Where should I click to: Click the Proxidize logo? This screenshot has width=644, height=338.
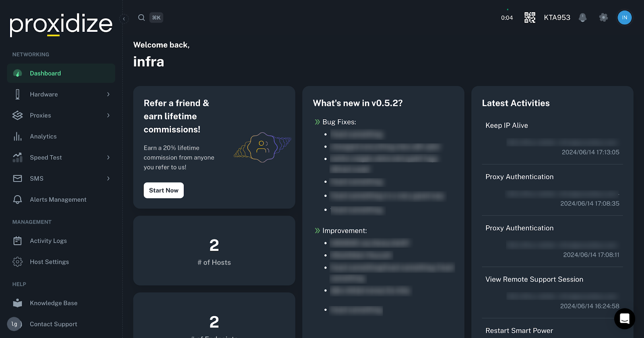tap(61, 25)
